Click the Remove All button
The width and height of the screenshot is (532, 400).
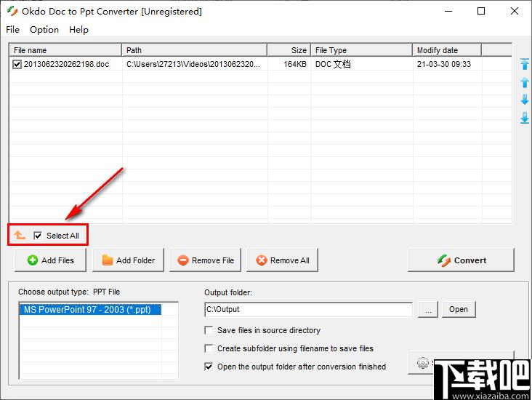pyautogui.click(x=282, y=260)
